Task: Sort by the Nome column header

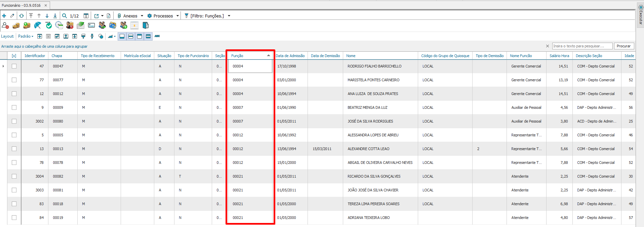Action: [x=380, y=56]
